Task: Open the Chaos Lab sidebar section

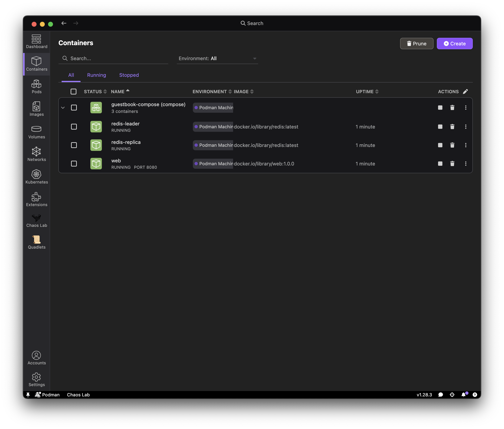Action: (x=37, y=221)
